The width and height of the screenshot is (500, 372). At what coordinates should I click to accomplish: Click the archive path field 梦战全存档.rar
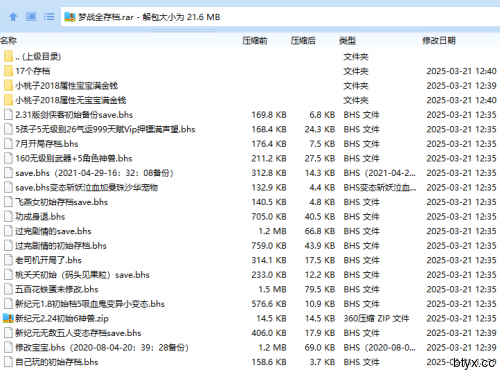(x=280, y=17)
